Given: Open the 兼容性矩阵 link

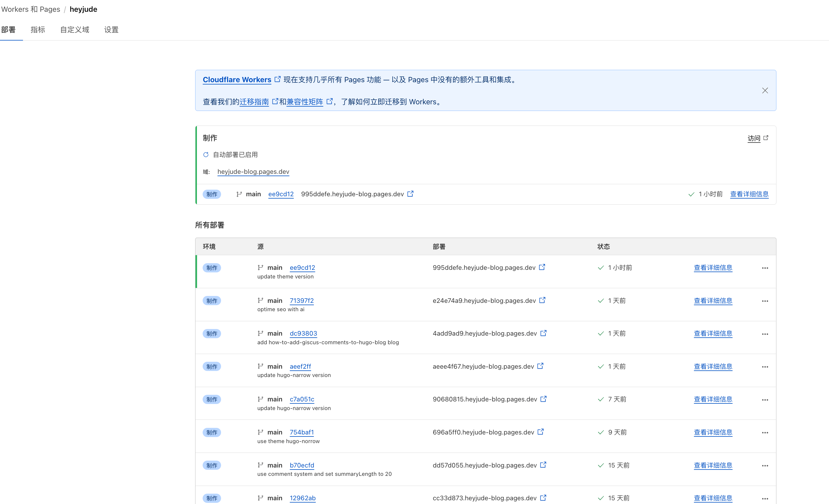Looking at the screenshot, I should point(304,101).
